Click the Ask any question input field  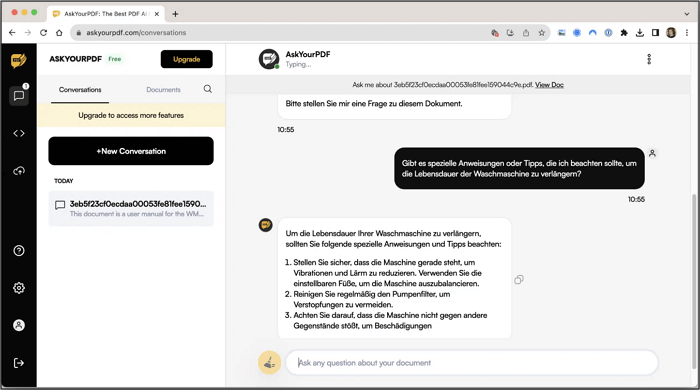[x=471, y=363]
